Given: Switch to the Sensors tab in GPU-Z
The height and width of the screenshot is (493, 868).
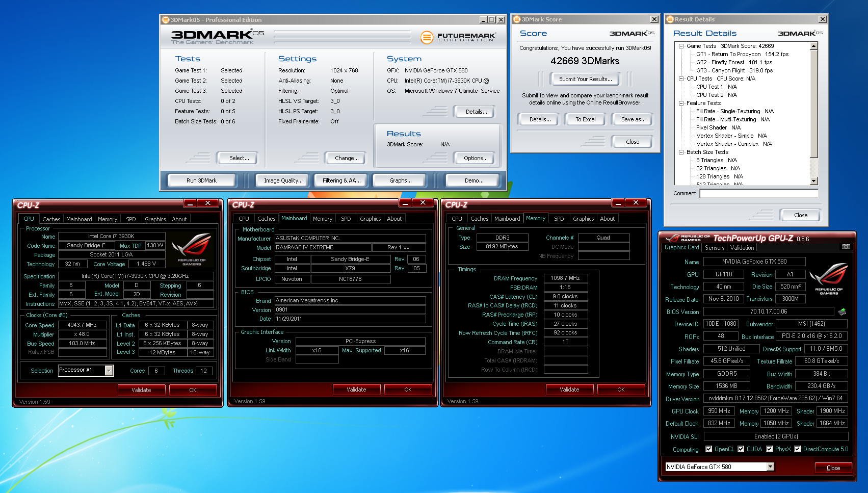Looking at the screenshot, I should [x=715, y=248].
